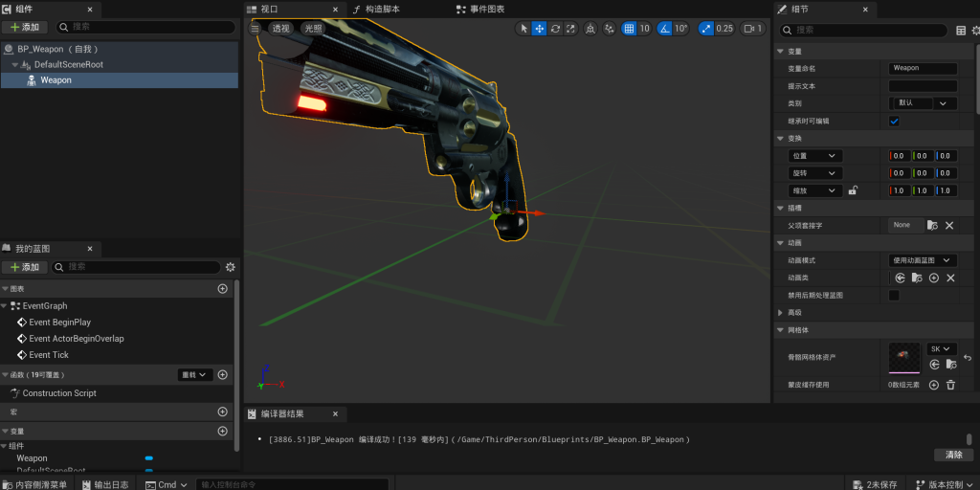Add a new variable with plus icon
This screenshot has width=980, height=490.
222,432
